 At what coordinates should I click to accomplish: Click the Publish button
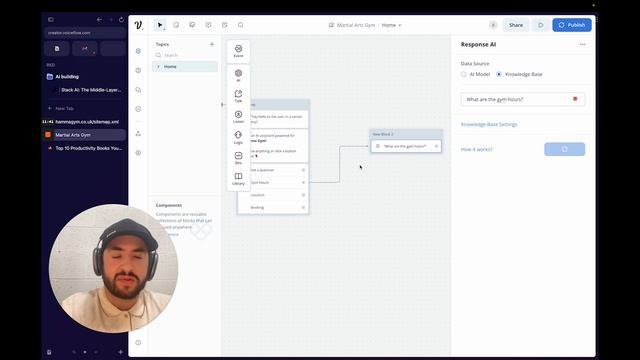point(572,25)
